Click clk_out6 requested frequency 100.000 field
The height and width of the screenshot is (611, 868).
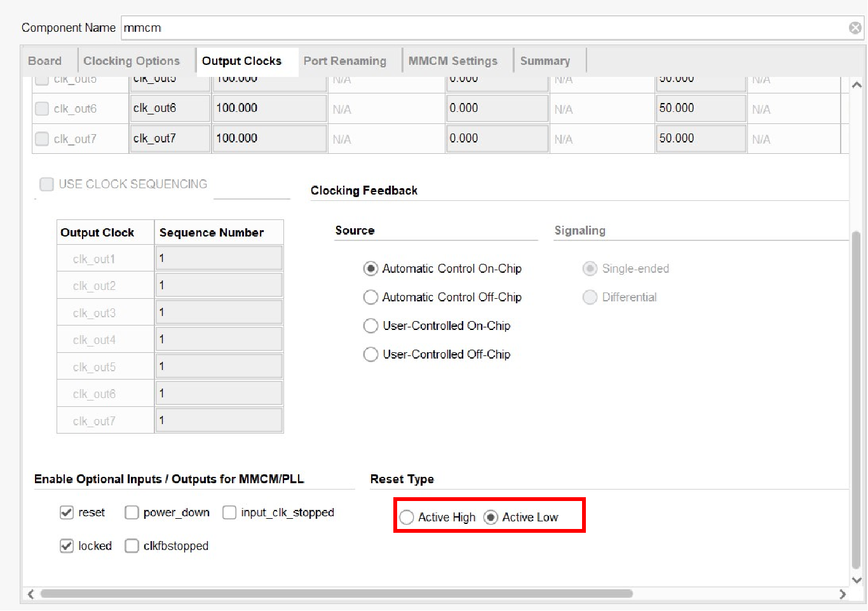point(270,108)
